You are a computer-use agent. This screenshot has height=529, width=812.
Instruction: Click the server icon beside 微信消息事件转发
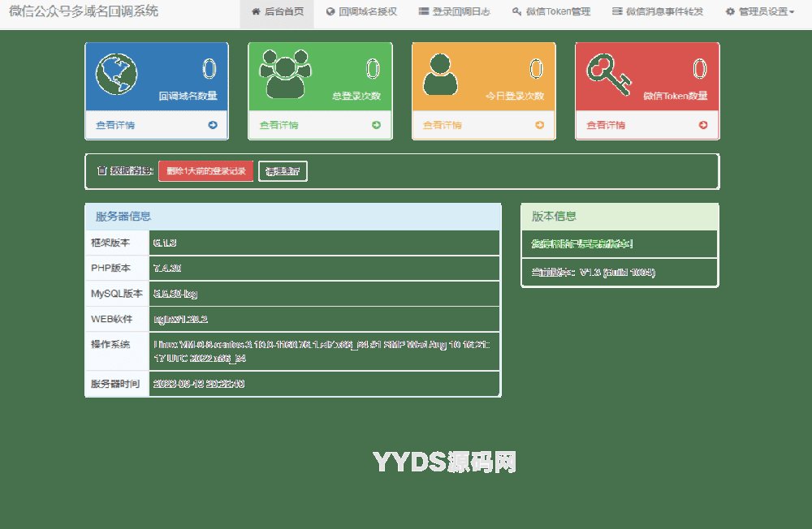point(617,11)
